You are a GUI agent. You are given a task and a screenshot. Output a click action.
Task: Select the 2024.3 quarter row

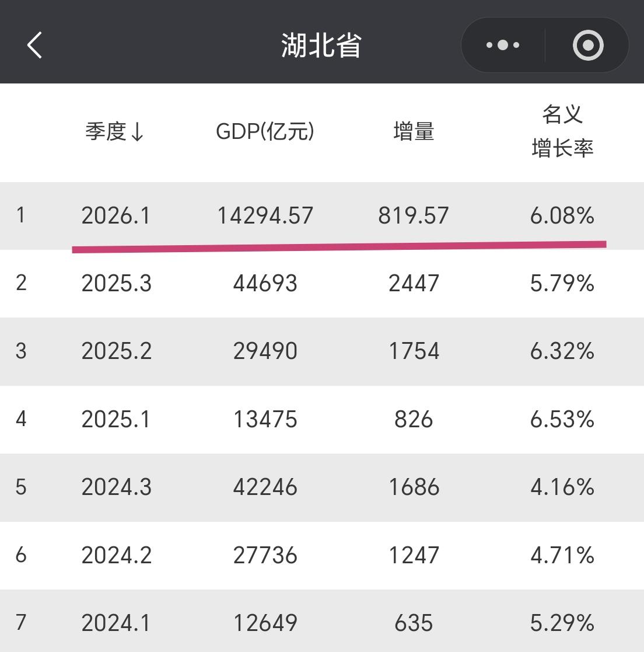pyautogui.click(x=322, y=487)
